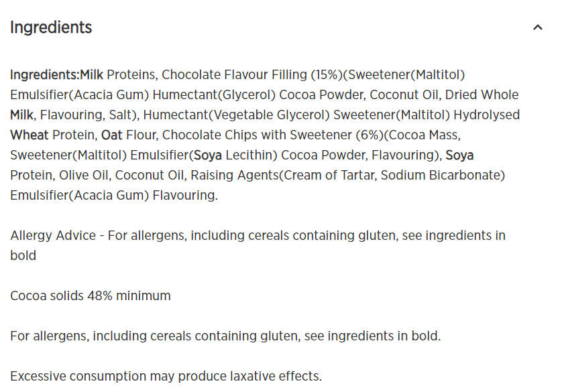Click the 'Cocoa solids 48% minimum' line
Screen dimensions: 564x392
(91, 296)
